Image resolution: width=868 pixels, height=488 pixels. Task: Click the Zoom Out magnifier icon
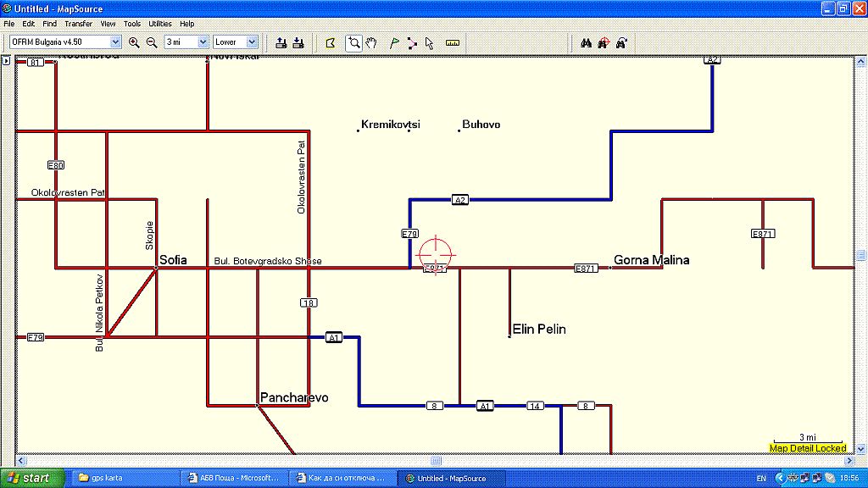(152, 42)
